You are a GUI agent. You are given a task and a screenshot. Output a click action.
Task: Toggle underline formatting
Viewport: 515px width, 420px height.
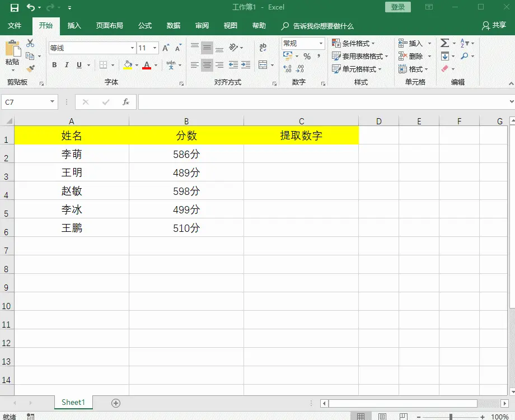[x=79, y=65]
